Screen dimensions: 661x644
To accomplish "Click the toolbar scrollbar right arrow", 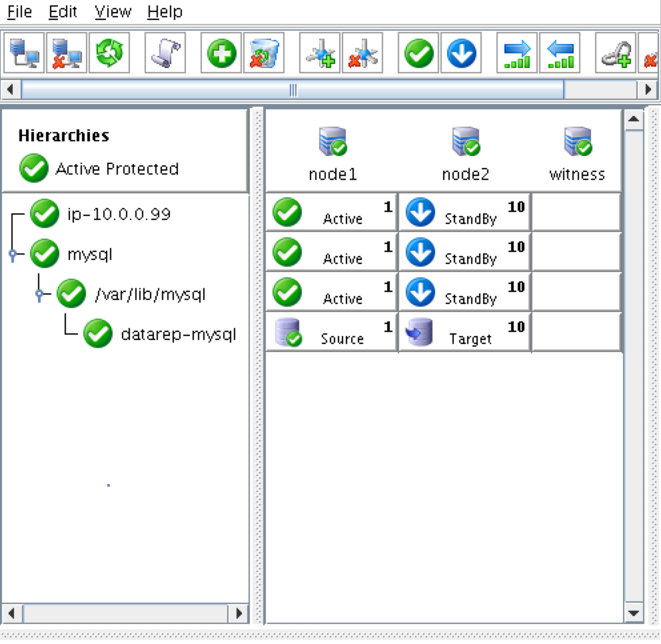I will pyautogui.click(x=648, y=89).
